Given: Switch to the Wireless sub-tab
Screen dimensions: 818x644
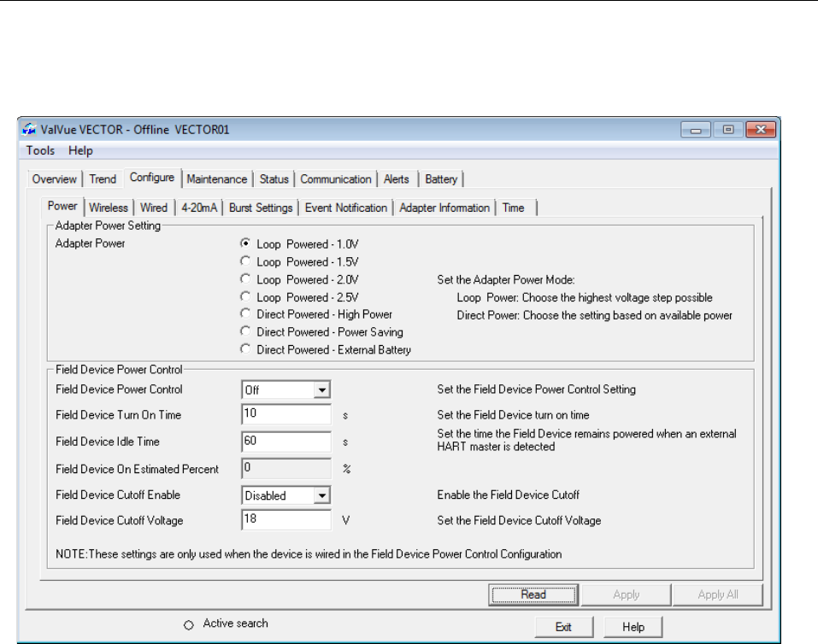Looking at the screenshot, I should 109,208.
